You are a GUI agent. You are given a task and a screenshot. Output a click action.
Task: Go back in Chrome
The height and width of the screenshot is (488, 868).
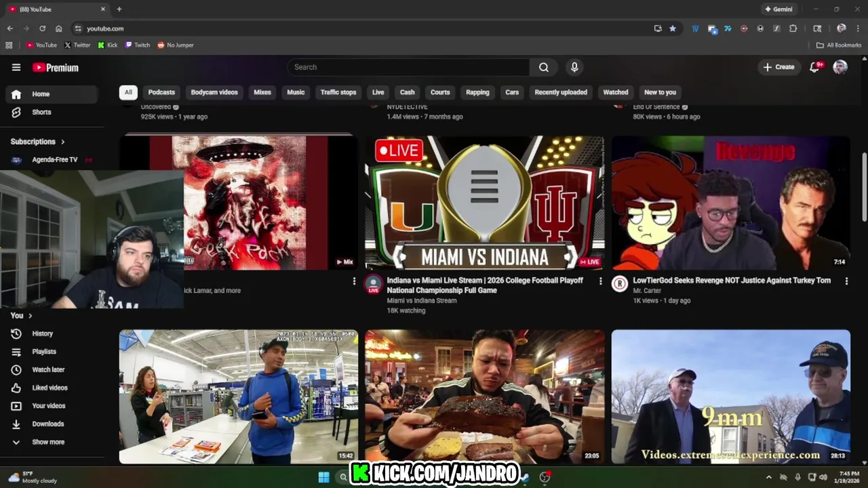(x=9, y=28)
